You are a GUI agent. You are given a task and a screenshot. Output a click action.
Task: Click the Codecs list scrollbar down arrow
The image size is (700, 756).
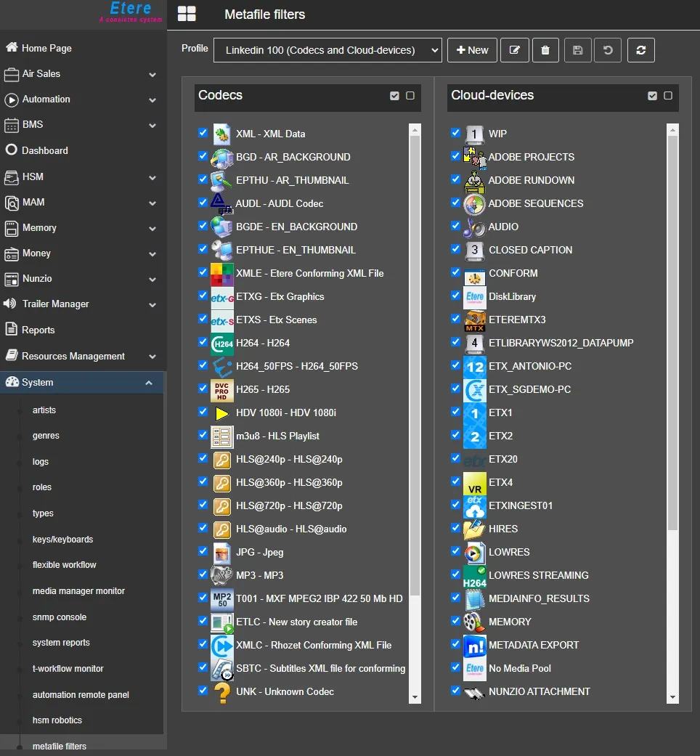click(415, 697)
